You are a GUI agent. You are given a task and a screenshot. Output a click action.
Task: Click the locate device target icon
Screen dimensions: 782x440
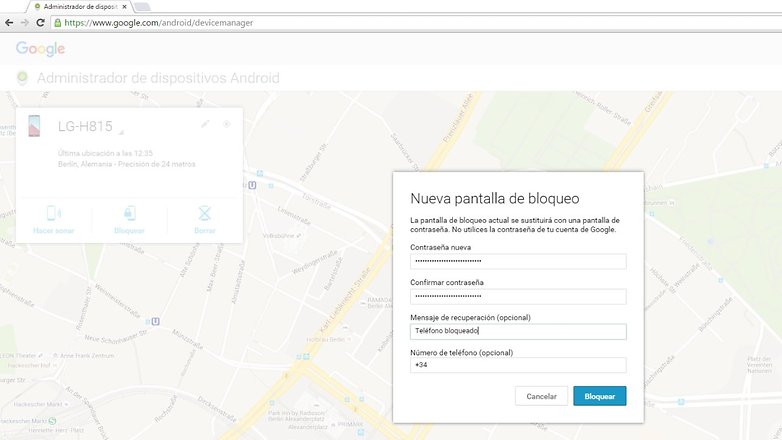point(227,124)
